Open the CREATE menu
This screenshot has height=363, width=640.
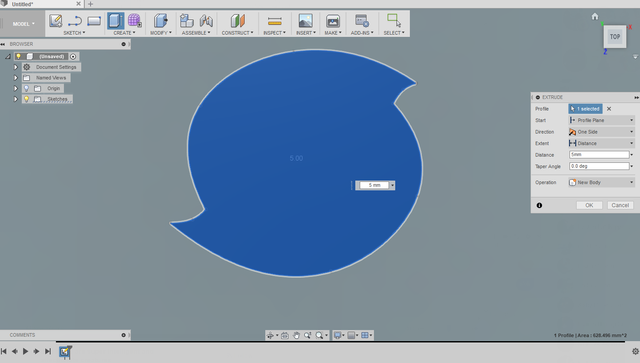pos(124,33)
